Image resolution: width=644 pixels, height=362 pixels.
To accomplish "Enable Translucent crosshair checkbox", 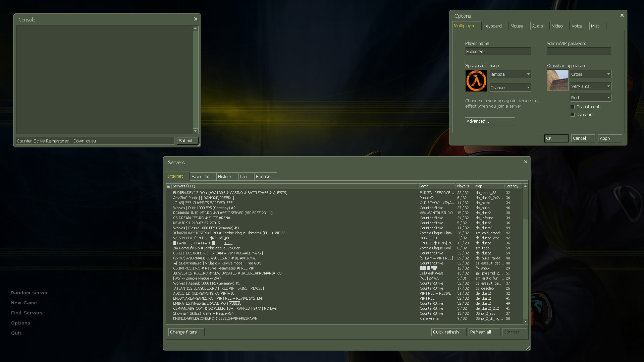I will click(573, 107).
